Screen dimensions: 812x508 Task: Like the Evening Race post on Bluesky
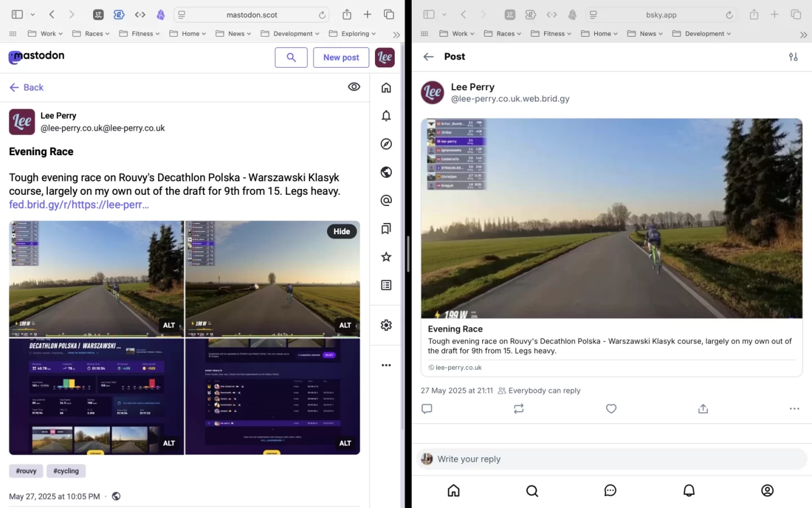611,409
